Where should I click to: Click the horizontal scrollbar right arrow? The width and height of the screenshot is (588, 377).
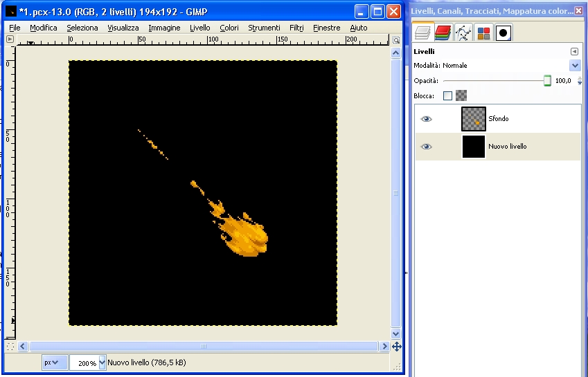[384, 347]
